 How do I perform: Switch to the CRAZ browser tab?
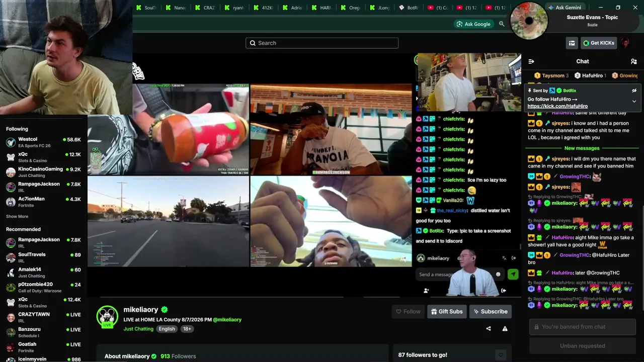tap(205, 8)
